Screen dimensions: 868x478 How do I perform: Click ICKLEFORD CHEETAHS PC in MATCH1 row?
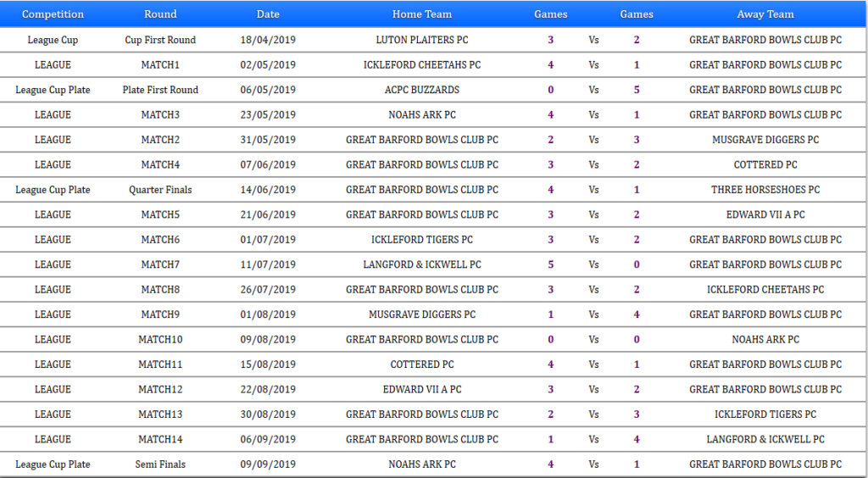[x=422, y=64]
